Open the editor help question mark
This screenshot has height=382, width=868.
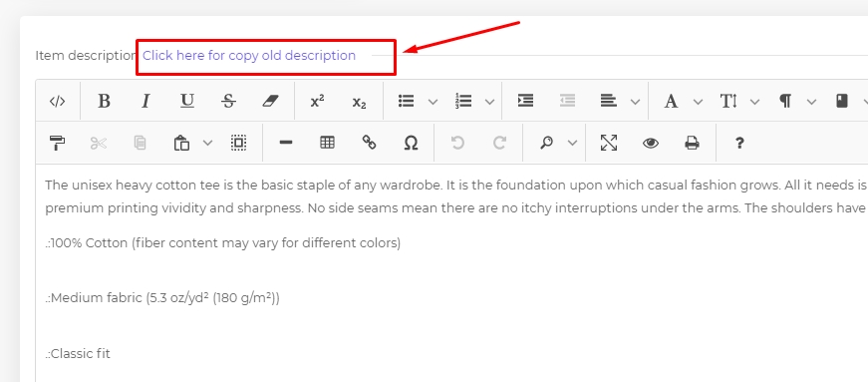(x=739, y=143)
